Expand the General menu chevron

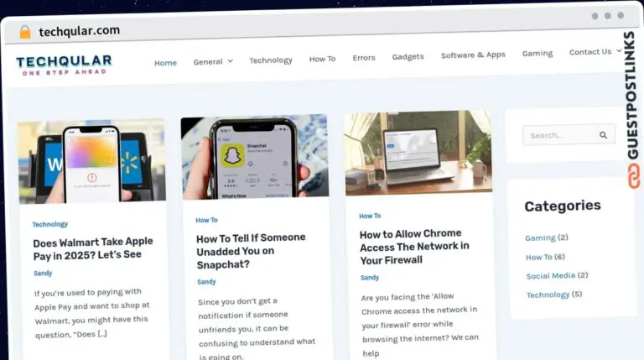click(231, 60)
